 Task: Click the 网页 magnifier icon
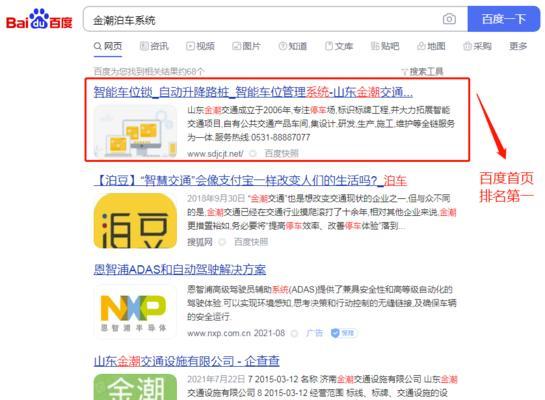98,46
